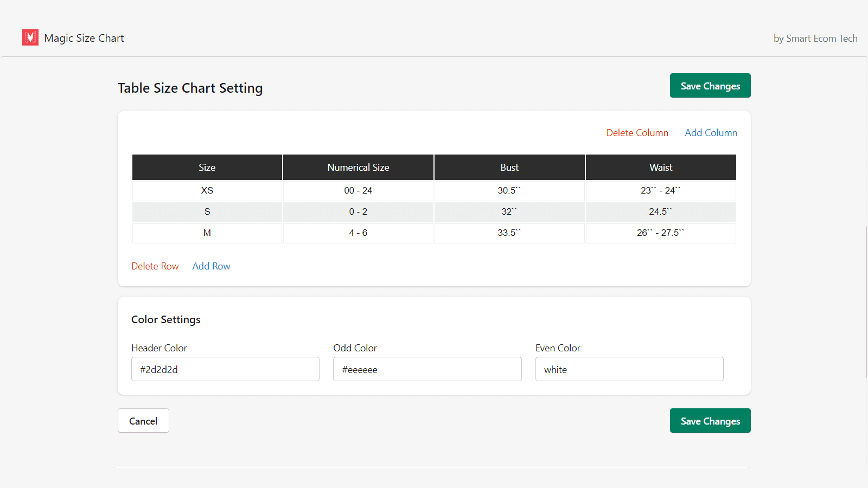Edit the XS size cell
This screenshot has height=488, width=868.
coord(207,191)
